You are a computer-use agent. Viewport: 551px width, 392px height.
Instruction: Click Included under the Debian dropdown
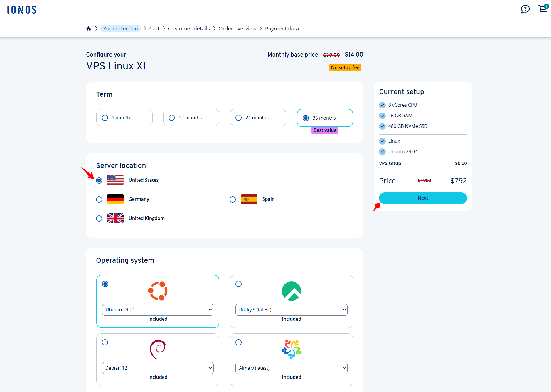click(x=158, y=377)
